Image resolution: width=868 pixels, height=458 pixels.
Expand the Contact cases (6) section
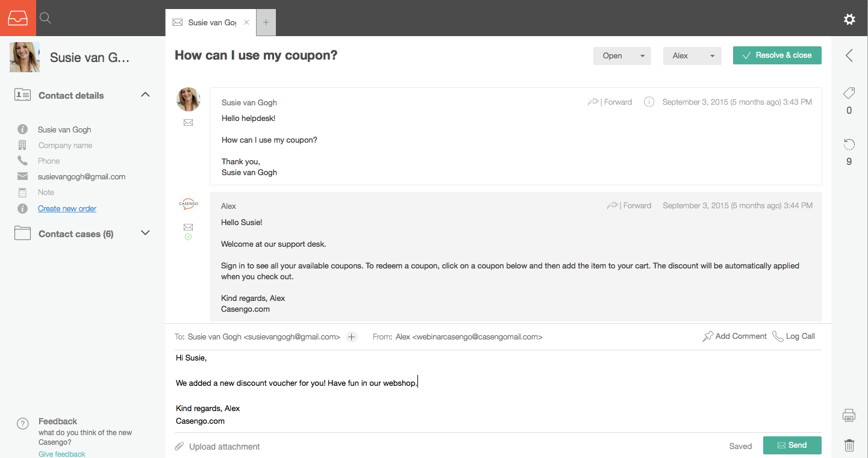click(x=145, y=233)
